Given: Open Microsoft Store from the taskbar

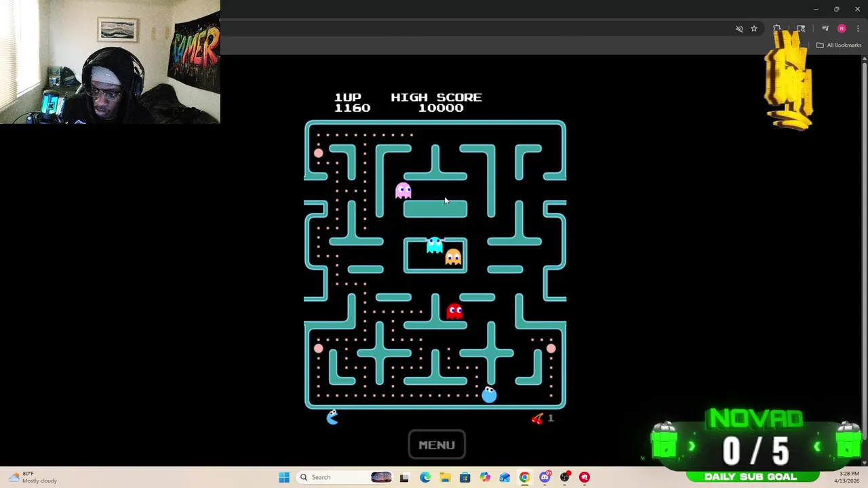Looking at the screenshot, I should coord(465,477).
